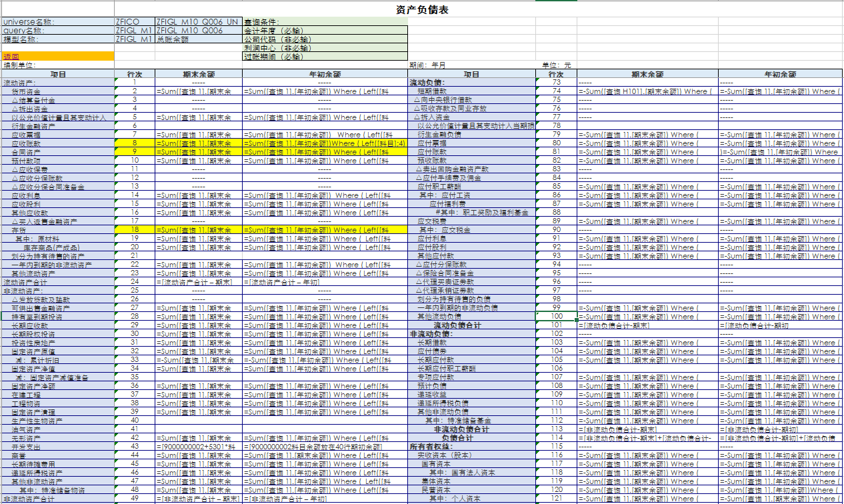Select the 流动负债: row label
The width and height of the screenshot is (844, 504).
[472, 83]
